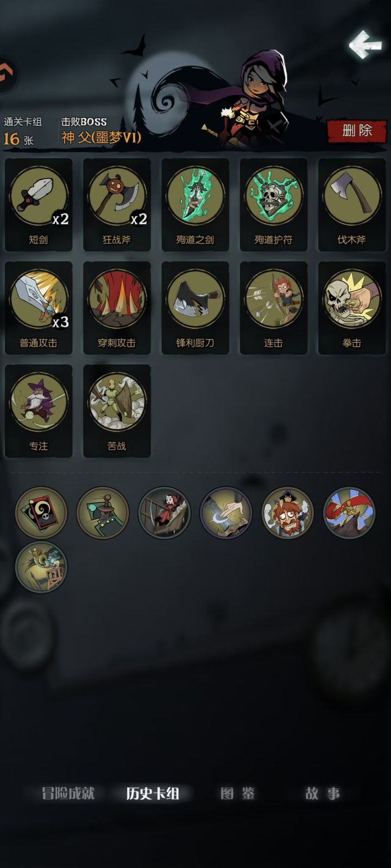The height and width of the screenshot is (868, 391).
Task: Open the 狂战斧 pumpkin axe card
Action: tap(117, 205)
